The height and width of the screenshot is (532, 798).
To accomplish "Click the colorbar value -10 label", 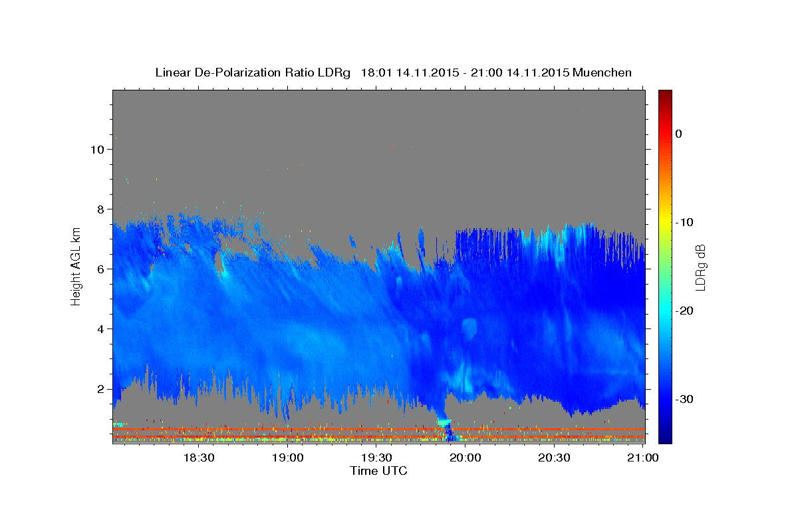I will [684, 222].
